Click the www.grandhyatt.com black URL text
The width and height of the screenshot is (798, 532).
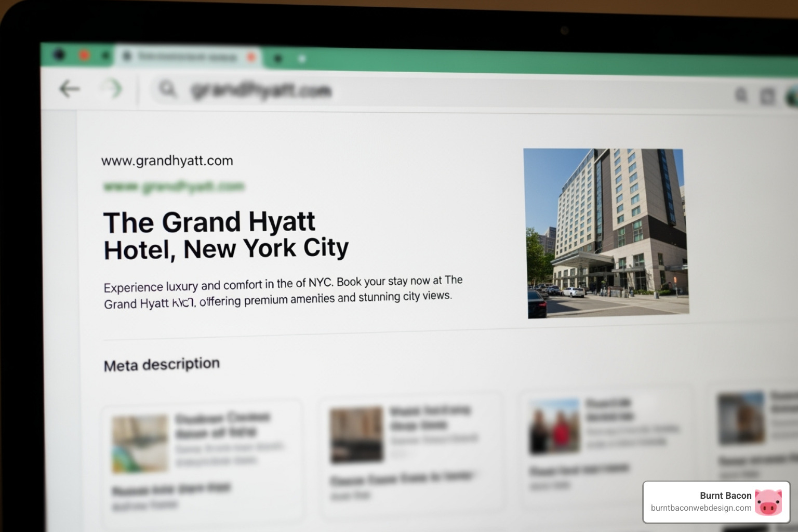click(x=167, y=161)
